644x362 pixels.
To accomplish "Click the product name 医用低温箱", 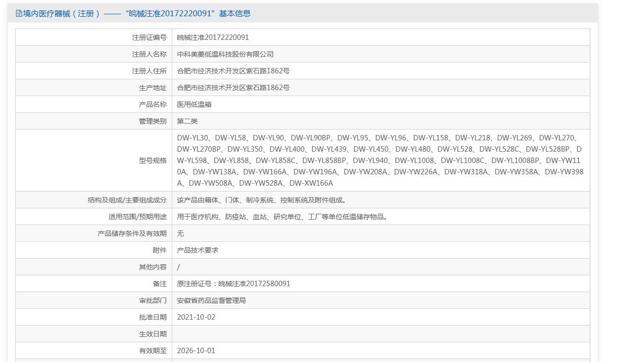I will point(194,104).
